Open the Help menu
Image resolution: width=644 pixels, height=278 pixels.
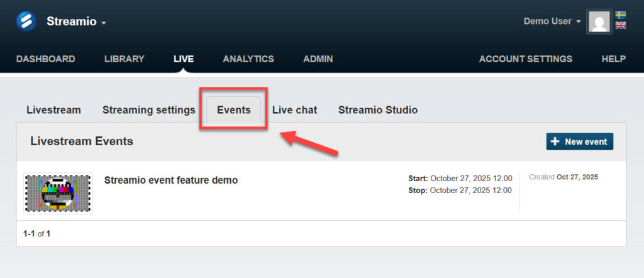click(614, 59)
